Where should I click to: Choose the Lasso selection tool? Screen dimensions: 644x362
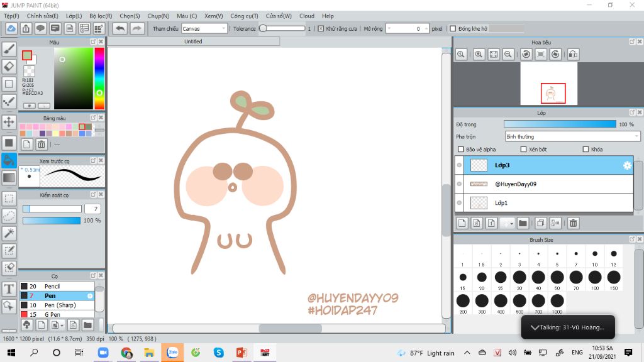coord(9,216)
